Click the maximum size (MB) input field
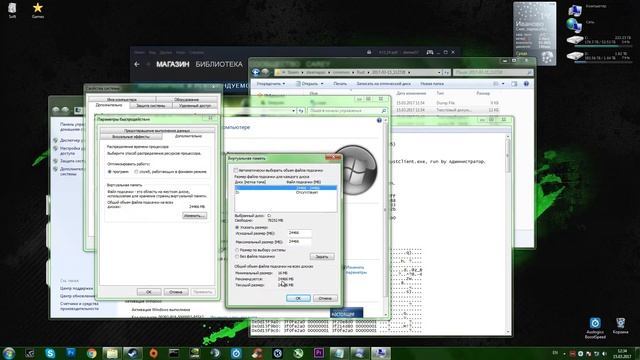This screenshot has height=360, width=640. tap(300, 242)
